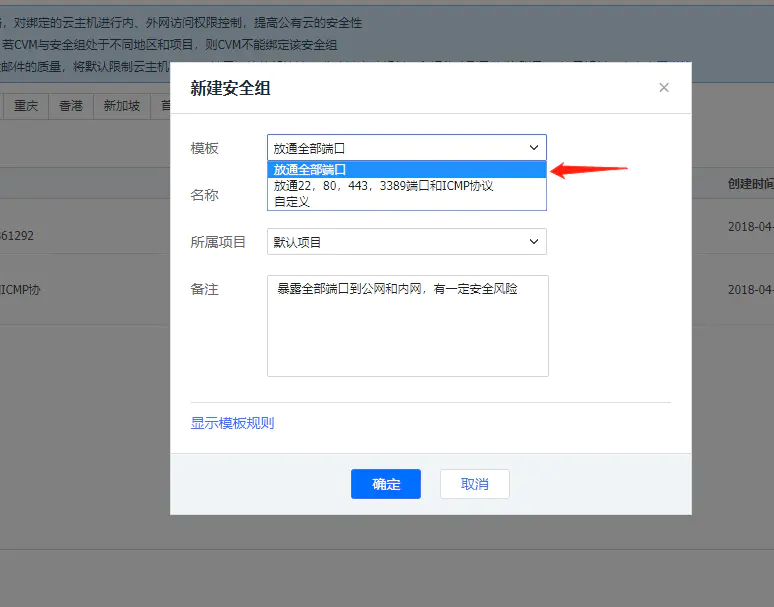Click the 创建时间 column header
774x607 pixels.
pyautogui.click(x=750, y=184)
